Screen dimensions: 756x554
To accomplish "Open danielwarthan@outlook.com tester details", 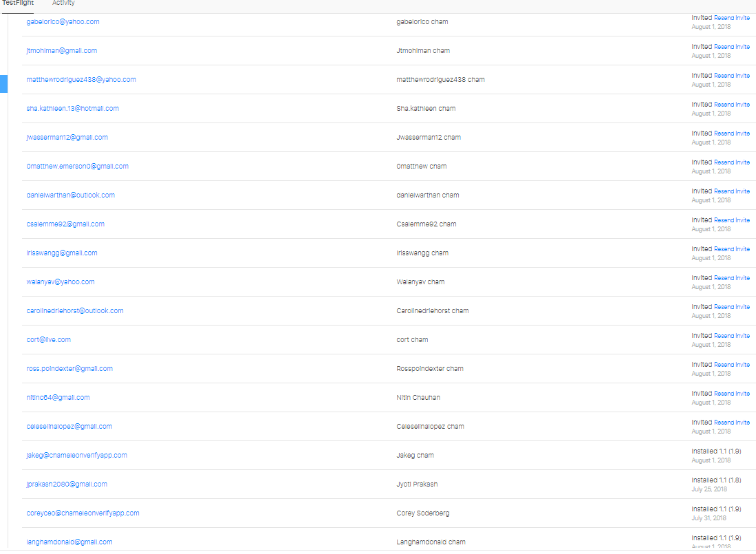I will 70,195.
